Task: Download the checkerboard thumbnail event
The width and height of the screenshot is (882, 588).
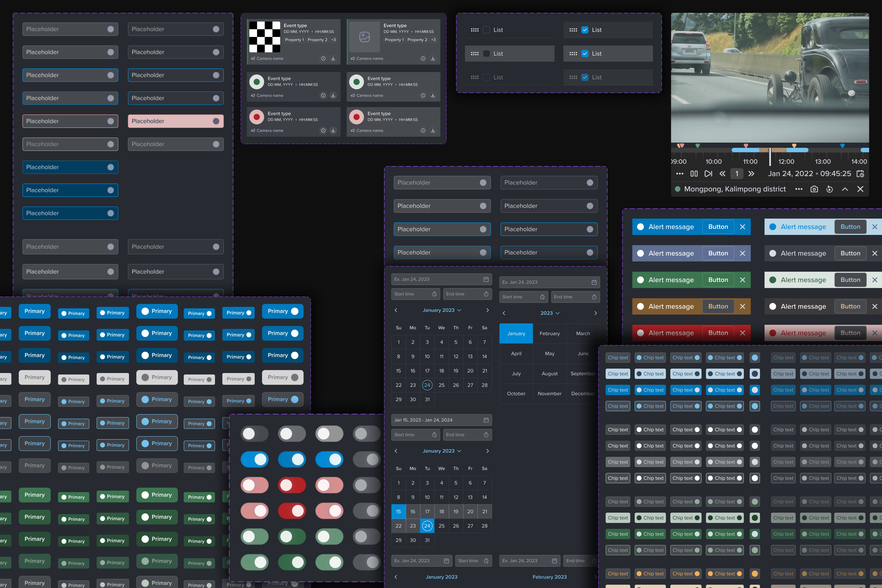Action: (x=333, y=59)
